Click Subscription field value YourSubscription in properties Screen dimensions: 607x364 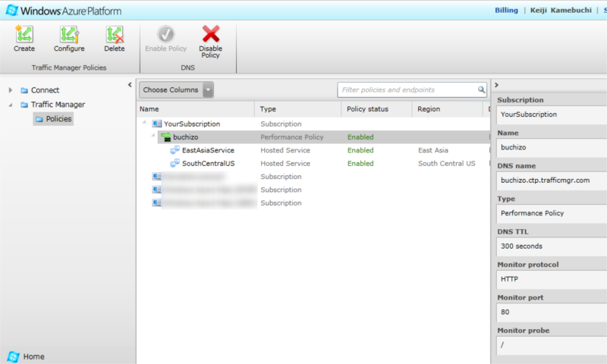point(552,115)
